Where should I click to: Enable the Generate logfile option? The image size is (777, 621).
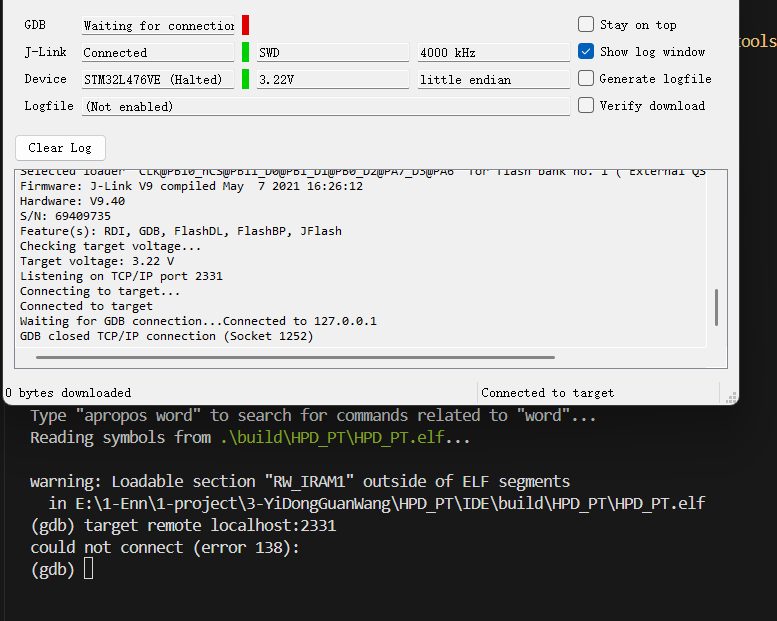586,79
